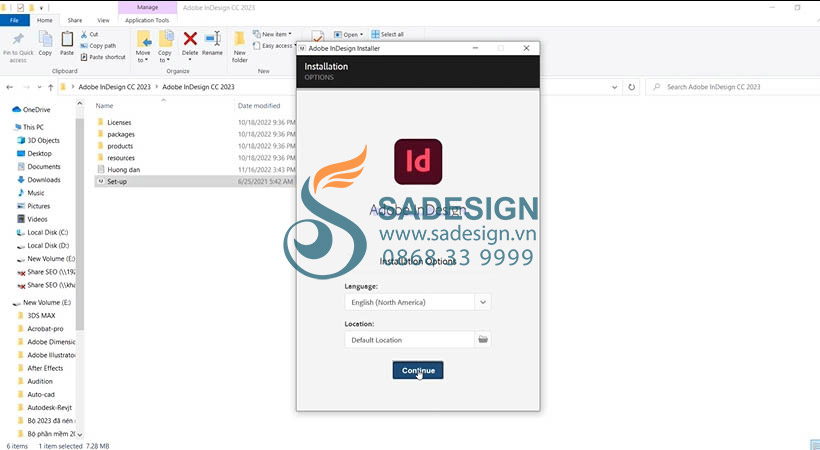Click Paste shortcut in the ribbon

[103, 57]
